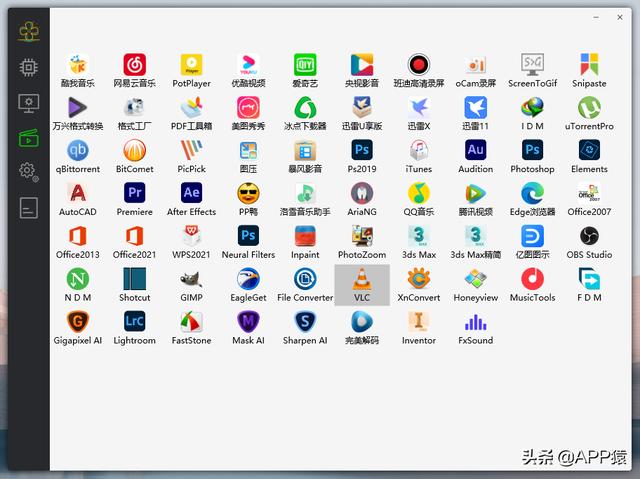
Task: Open Gigapixel AI
Action: pos(78,328)
